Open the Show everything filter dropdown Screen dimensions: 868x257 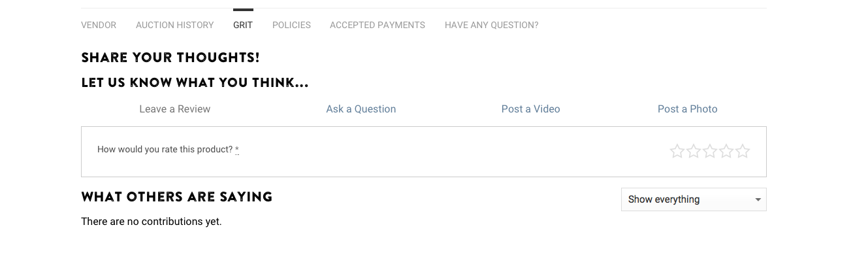pos(694,199)
